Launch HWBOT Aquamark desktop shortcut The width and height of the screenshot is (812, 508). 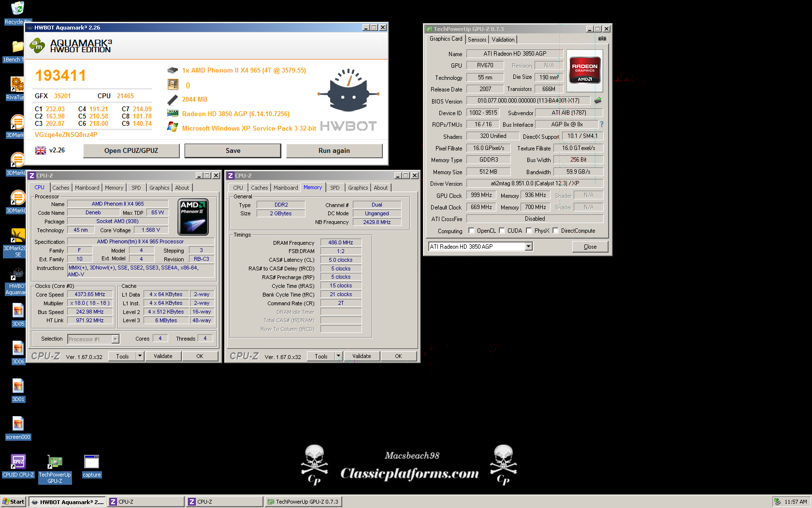[x=17, y=274]
